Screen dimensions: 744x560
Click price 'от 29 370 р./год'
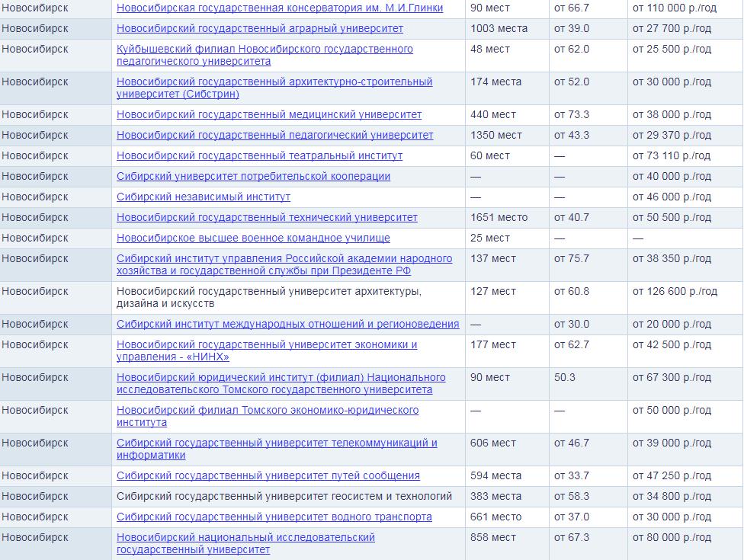click(672, 135)
